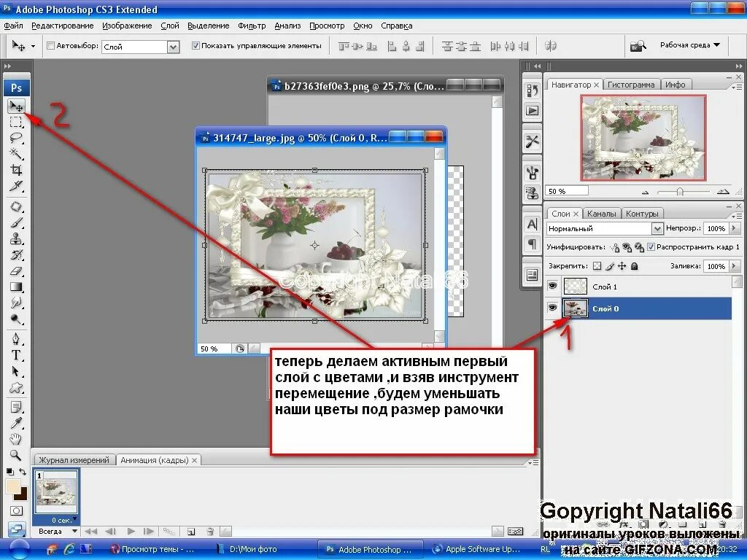Viewport: 747px width, 560px height.
Task: Select the Blur tool
Action: coord(16,303)
